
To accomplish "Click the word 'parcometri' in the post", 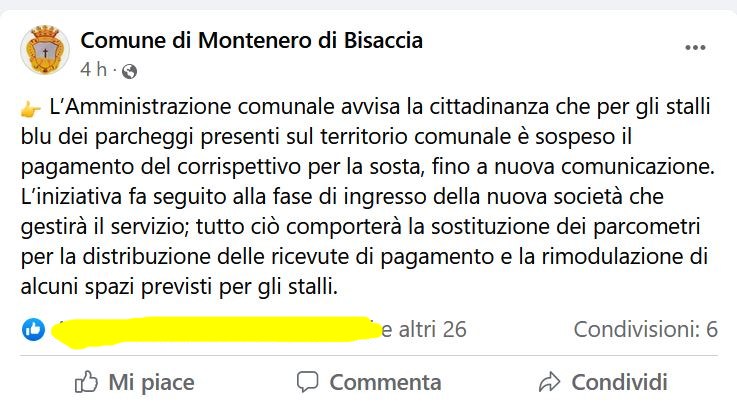I will tap(647, 227).
